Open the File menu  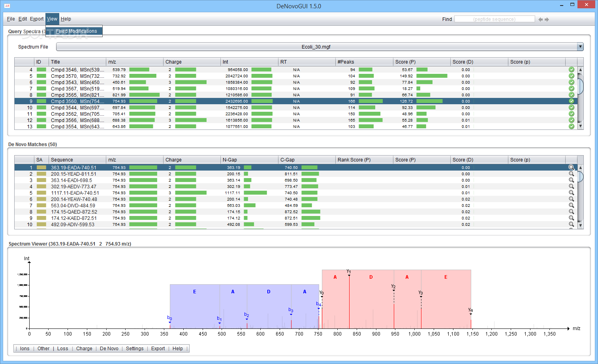[x=11, y=19]
